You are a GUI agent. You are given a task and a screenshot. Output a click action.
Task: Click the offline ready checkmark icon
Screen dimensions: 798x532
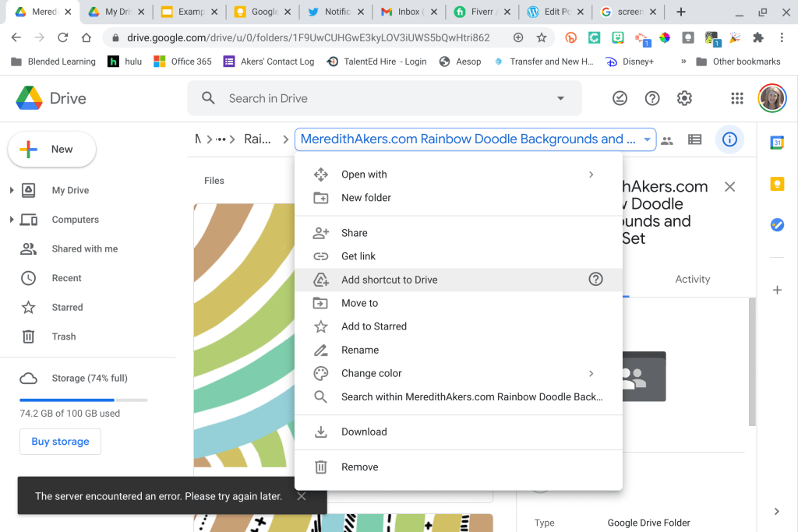click(x=620, y=98)
